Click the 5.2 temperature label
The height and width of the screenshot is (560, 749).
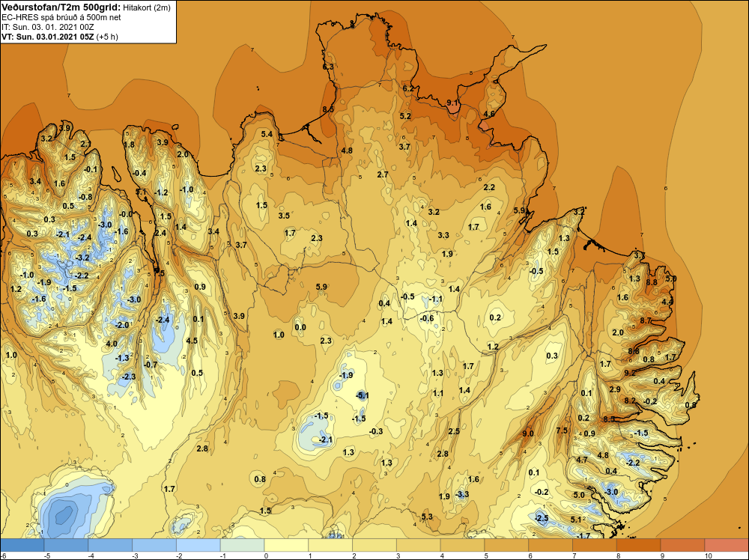(405, 116)
